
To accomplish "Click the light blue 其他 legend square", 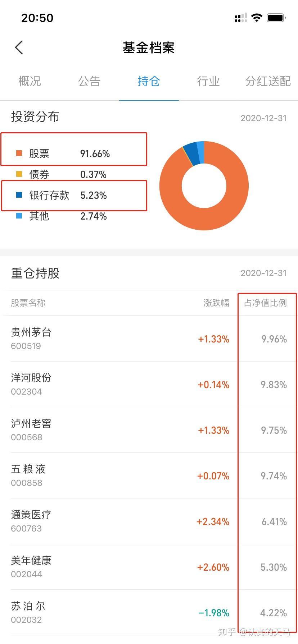I will pos(19,216).
